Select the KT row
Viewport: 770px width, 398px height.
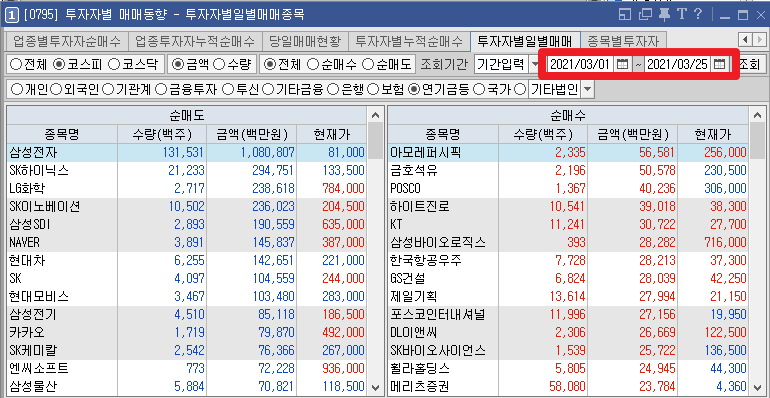pos(568,225)
